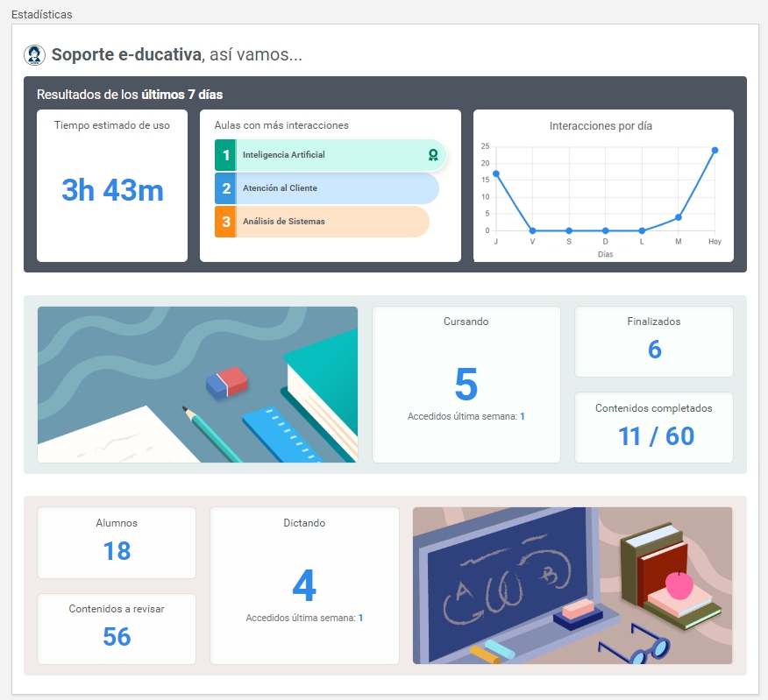Image resolution: width=768 pixels, height=700 pixels.
Task: Open the Cursando courses card
Action: click(466, 384)
